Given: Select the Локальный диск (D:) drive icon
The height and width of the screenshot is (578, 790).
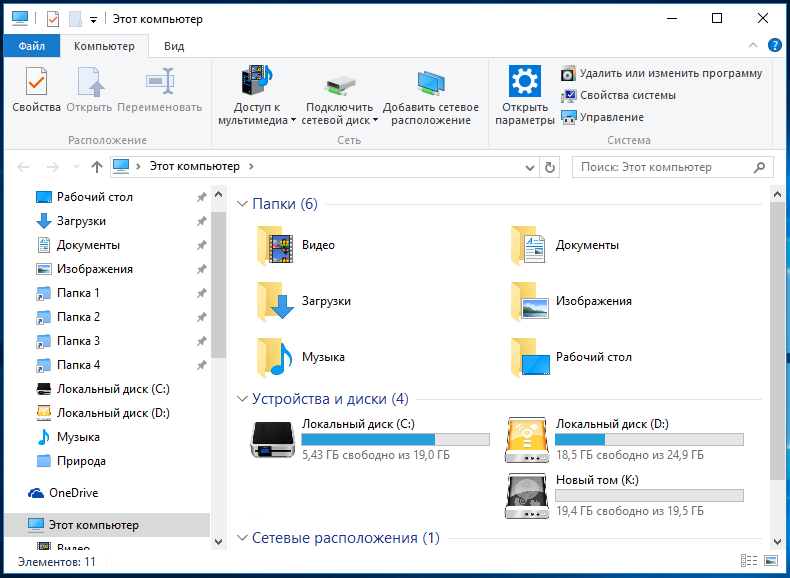Looking at the screenshot, I should [526, 439].
